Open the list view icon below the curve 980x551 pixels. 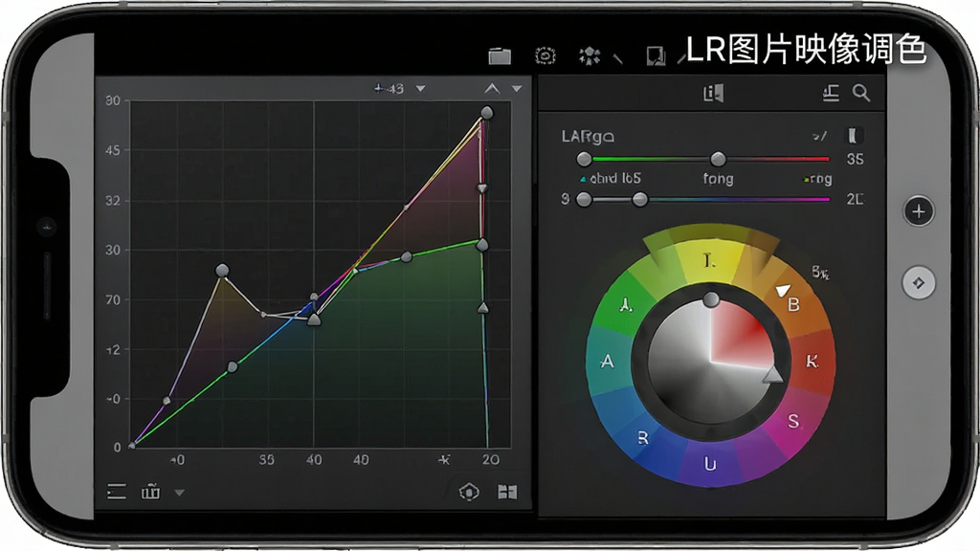(x=116, y=493)
